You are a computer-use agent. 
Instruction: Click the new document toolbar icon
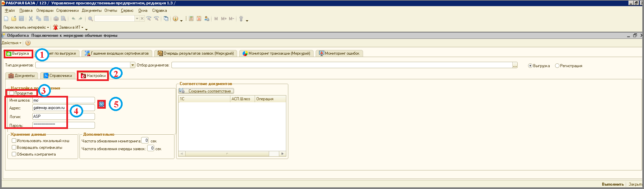pos(6,19)
